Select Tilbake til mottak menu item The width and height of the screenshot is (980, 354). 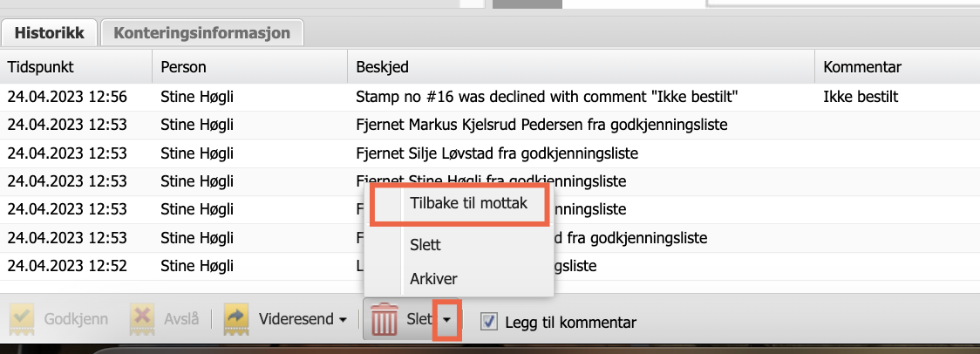[462, 205]
